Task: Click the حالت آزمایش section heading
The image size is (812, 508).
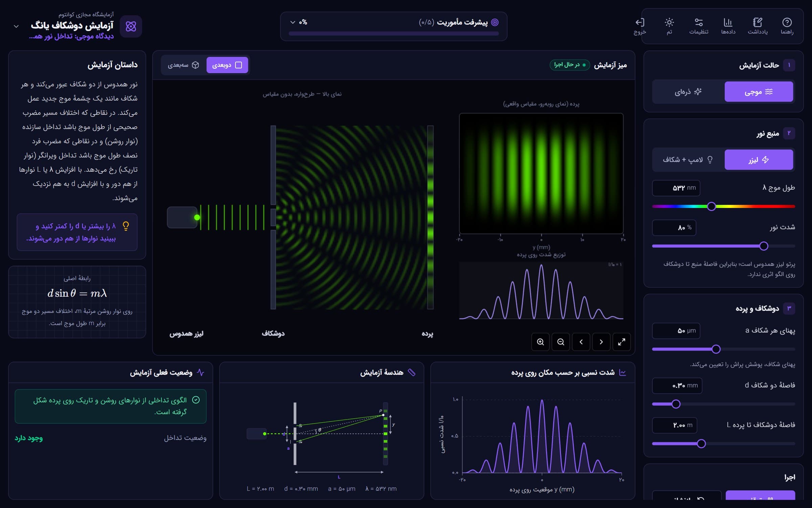Action: point(759,65)
